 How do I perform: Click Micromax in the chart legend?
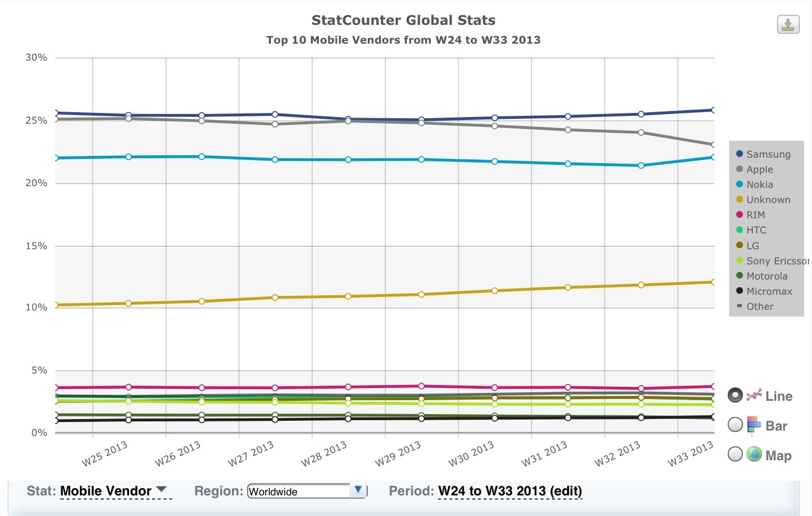coord(769,291)
